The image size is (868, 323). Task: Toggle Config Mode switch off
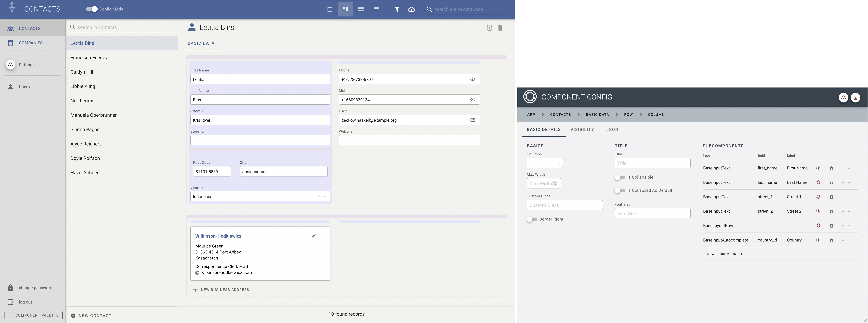(92, 9)
